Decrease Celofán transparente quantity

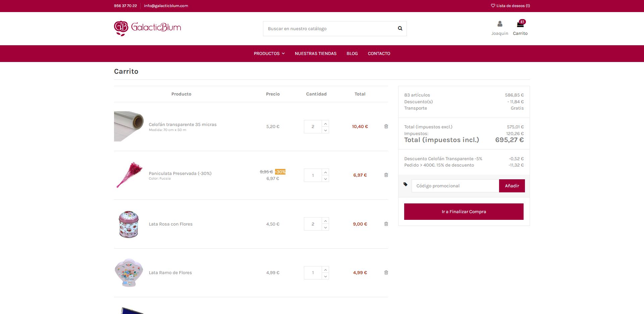click(x=325, y=130)
